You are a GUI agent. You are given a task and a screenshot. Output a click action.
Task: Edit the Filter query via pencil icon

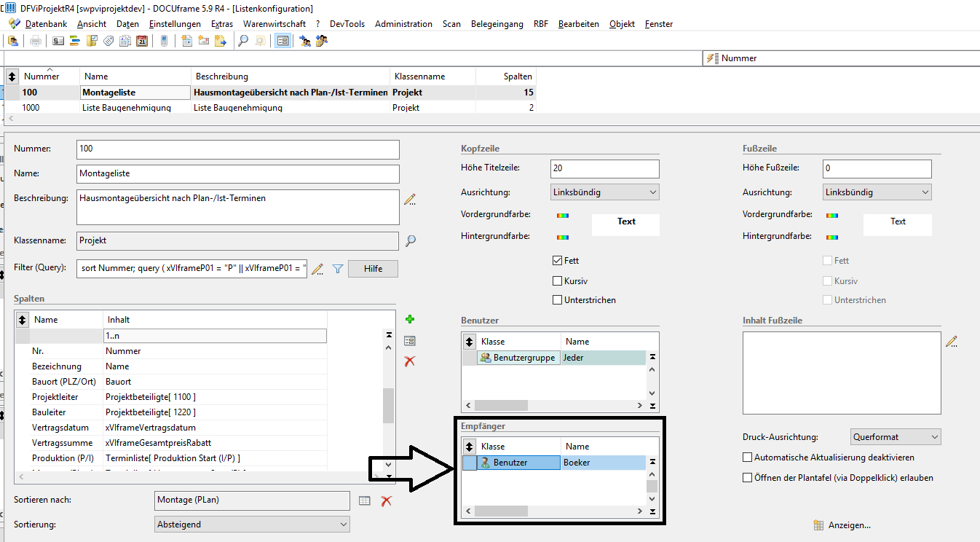pos(317,269)
